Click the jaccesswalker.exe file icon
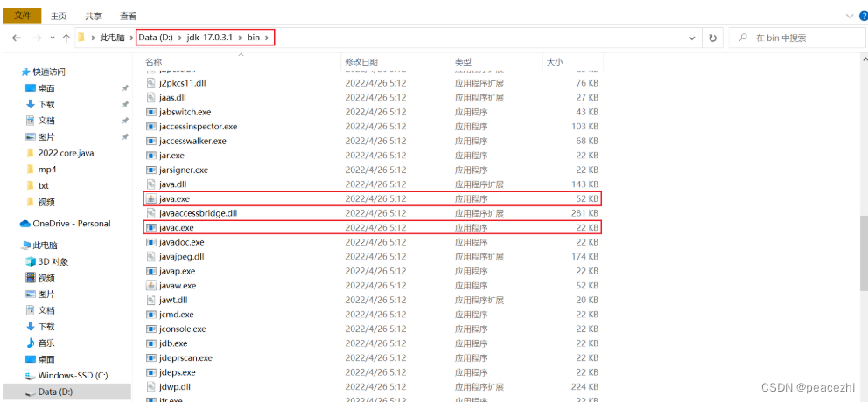 [151, 141]
